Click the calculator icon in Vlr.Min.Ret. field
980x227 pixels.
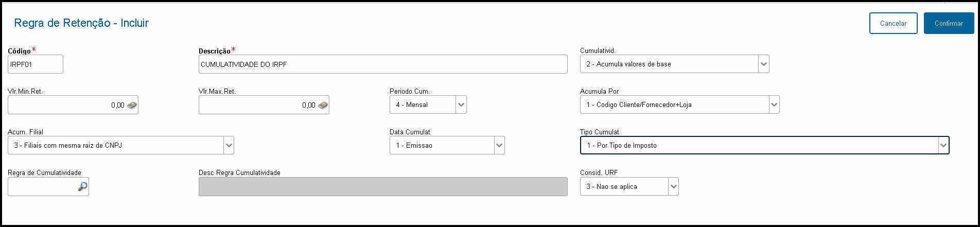[x=132, y=105]
